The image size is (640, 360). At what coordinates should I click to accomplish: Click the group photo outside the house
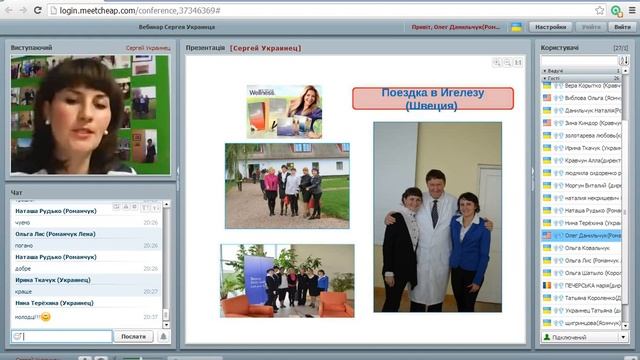(287, 186)
